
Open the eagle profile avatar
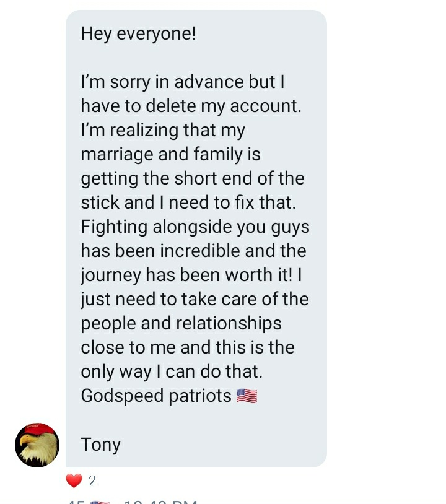pos(37,445)
